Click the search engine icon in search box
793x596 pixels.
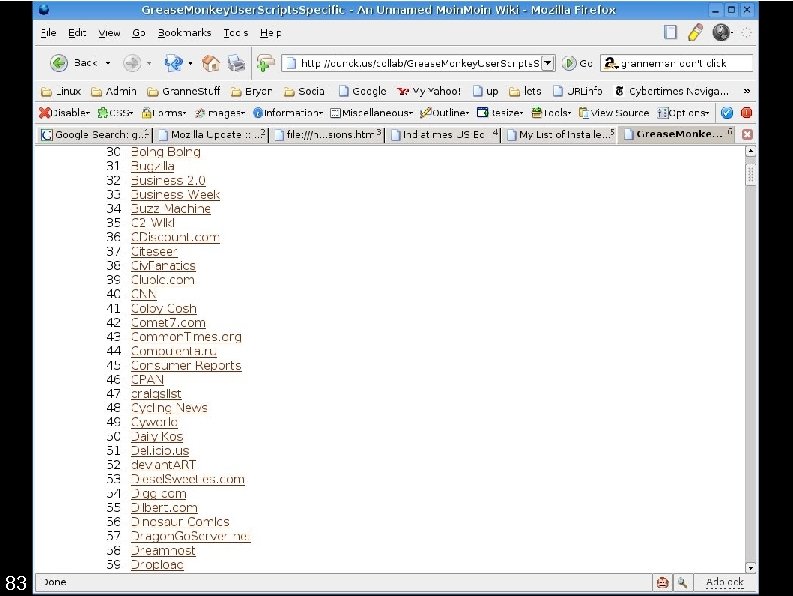click(611, 63)
